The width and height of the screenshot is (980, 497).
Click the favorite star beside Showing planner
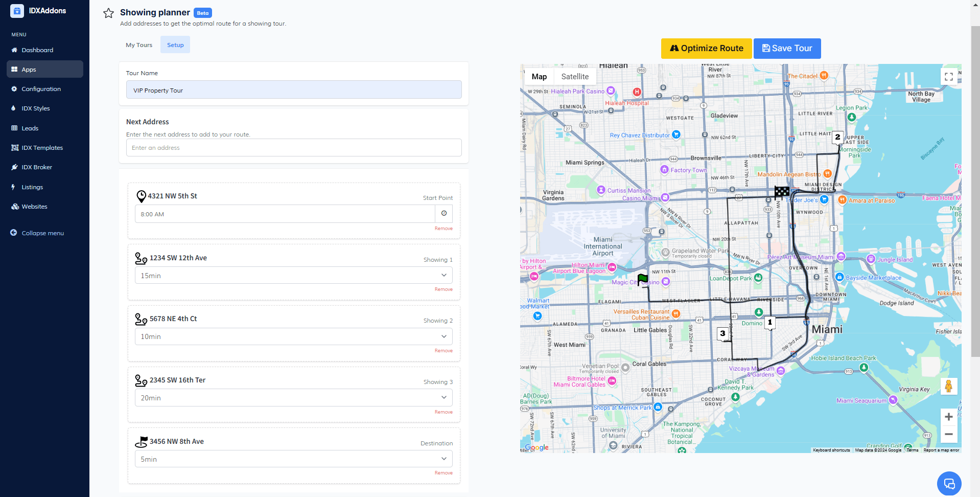108,13
